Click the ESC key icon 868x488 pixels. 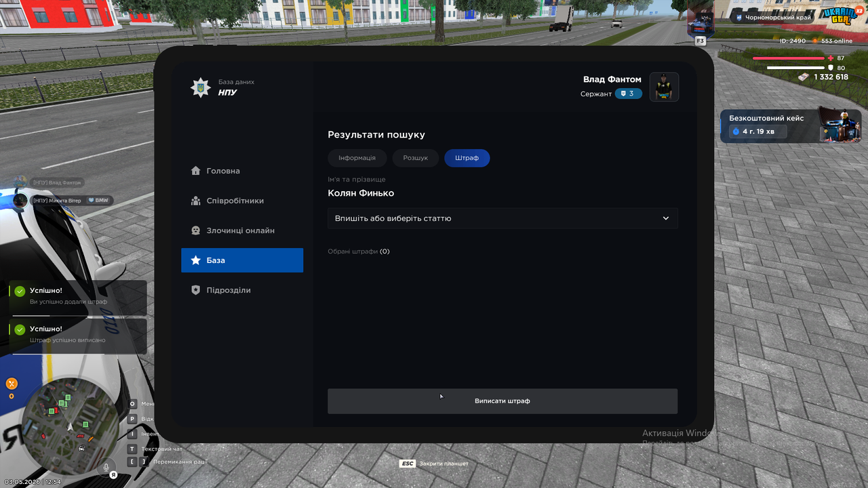[x=408, y=464]
